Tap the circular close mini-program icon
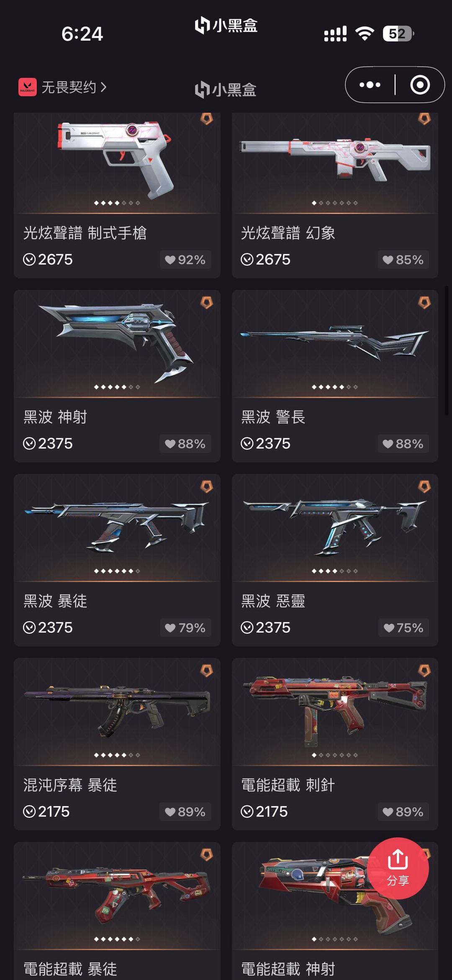452x980 pixels. (420, 85)
